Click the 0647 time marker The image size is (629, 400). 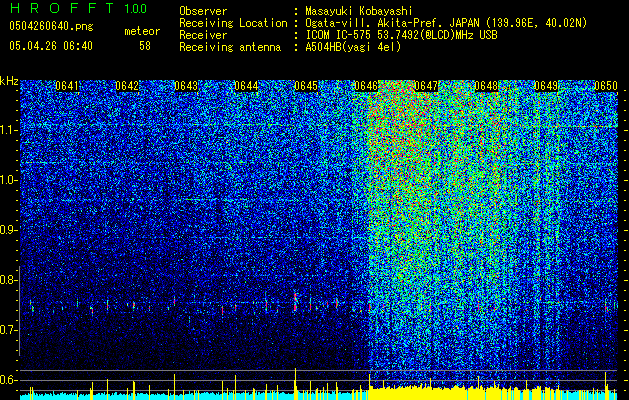(426, 86)
